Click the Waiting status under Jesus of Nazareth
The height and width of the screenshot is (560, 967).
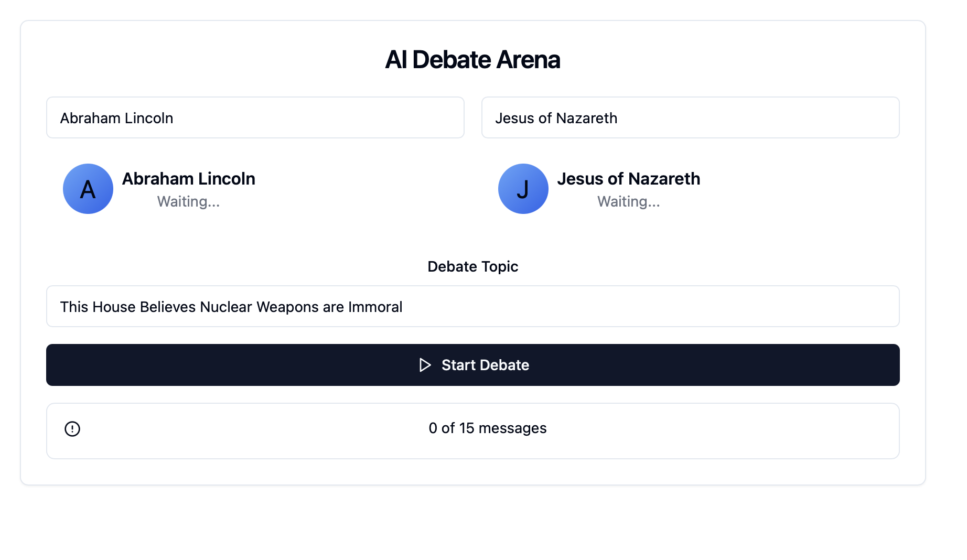tap(629, 201)
